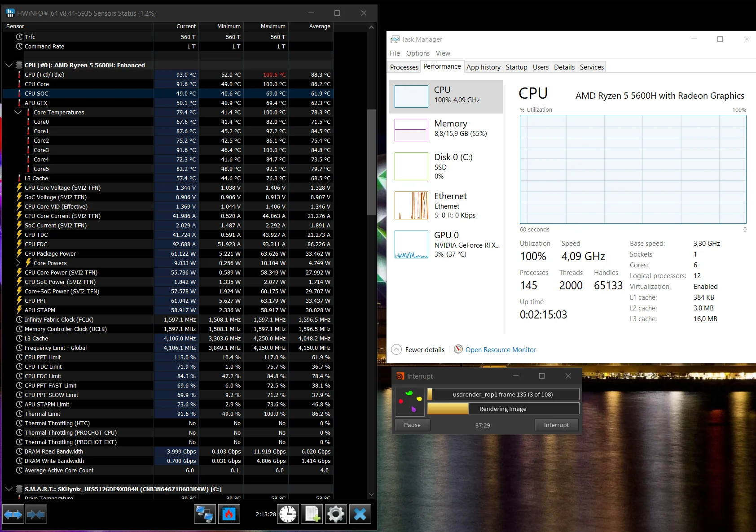Expand the Core Powers section
This screenshot has height=532, width=756.
pos(18,263)
